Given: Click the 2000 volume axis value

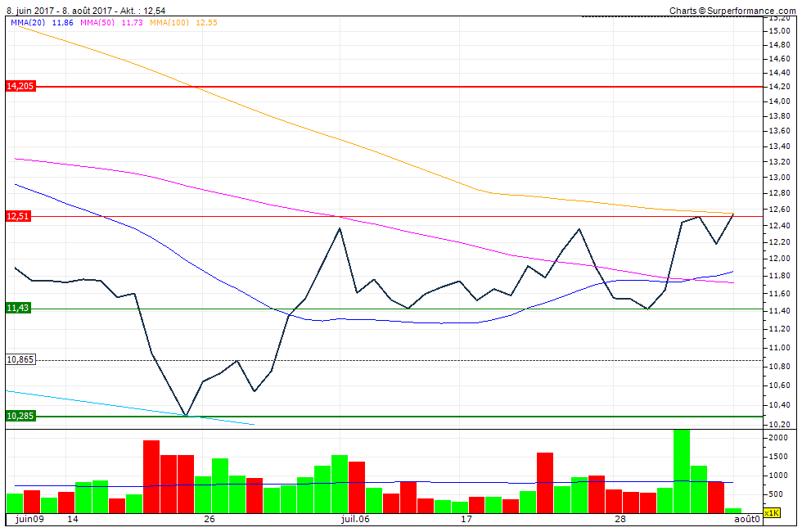Looking at the screenshot, I should (778, 438).
